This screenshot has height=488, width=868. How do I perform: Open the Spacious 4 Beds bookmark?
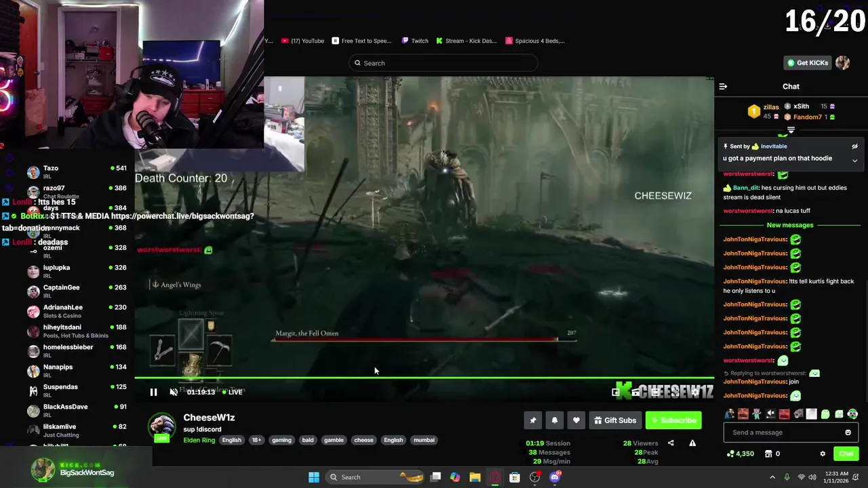tap(535, 41)
